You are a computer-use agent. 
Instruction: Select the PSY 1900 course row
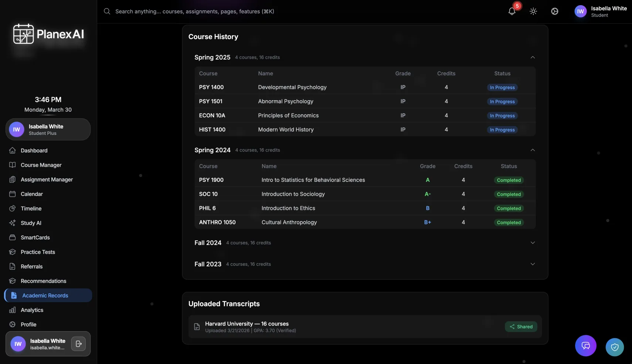[365, 180]
